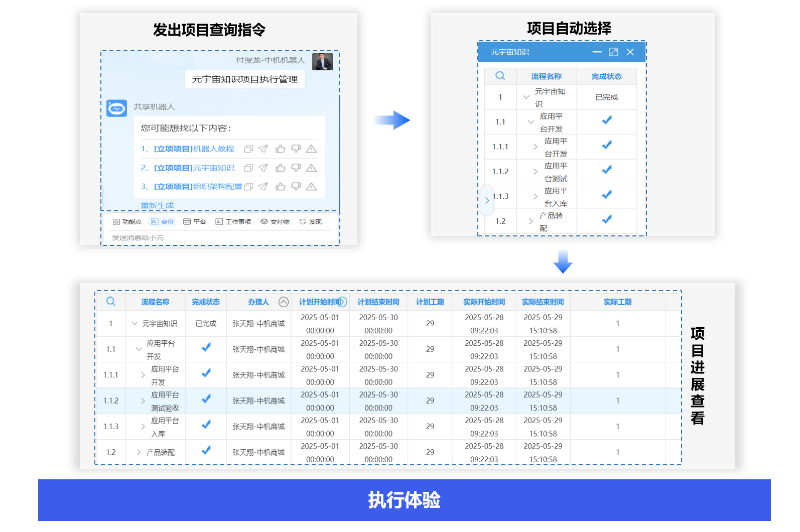Viewport: 800px width, 532px height.
Task: Toggle completion checkmark for row 1.1.2 in bottom table
Action: click(206, 400)
